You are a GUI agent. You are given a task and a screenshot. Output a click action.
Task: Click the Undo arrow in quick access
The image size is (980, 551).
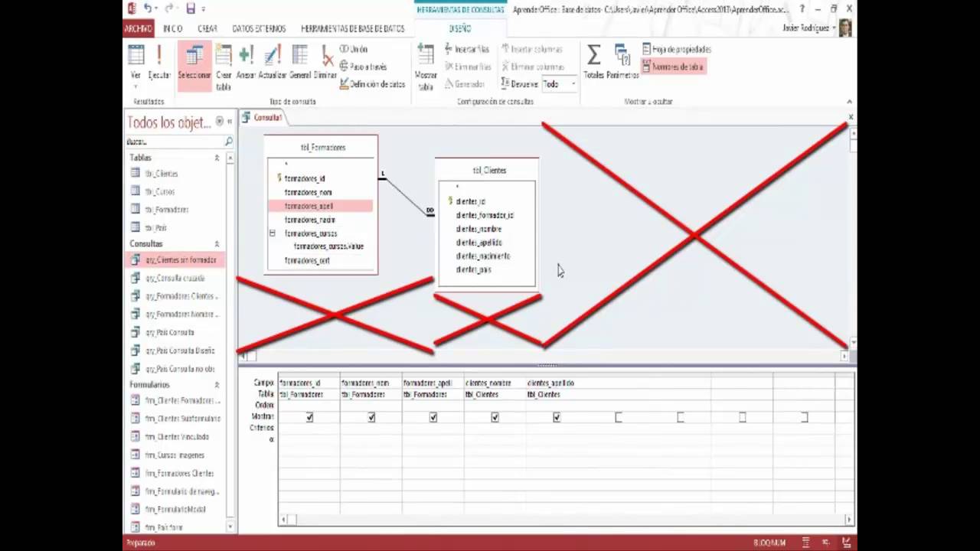coord(148,8)
